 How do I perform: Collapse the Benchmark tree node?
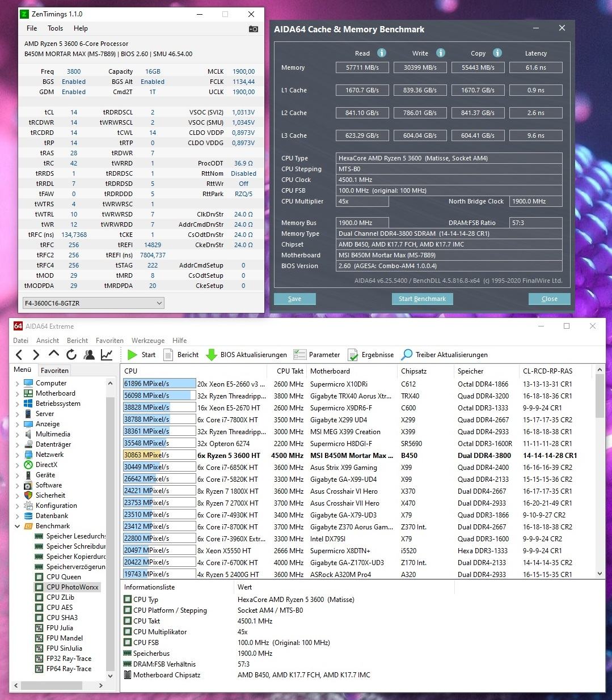17,526
